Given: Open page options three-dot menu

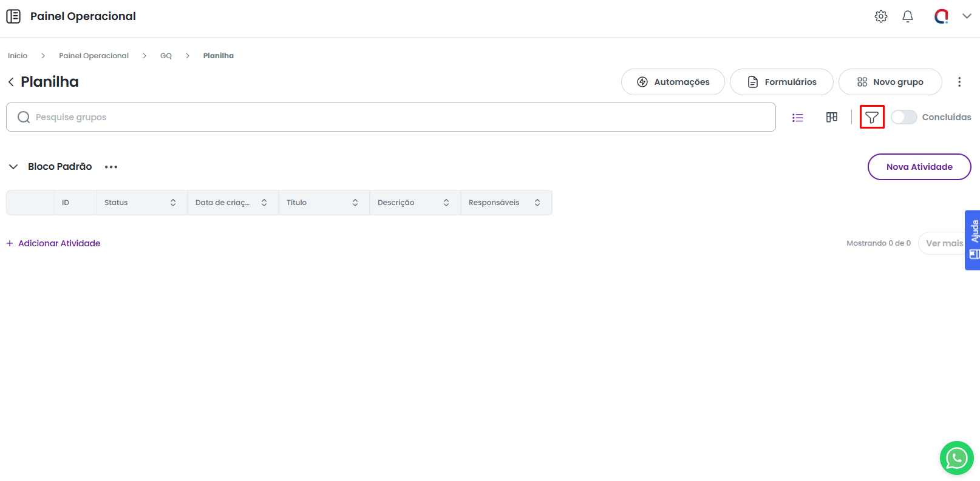Looking at the screenshot, I should click(x=959, y=82).
